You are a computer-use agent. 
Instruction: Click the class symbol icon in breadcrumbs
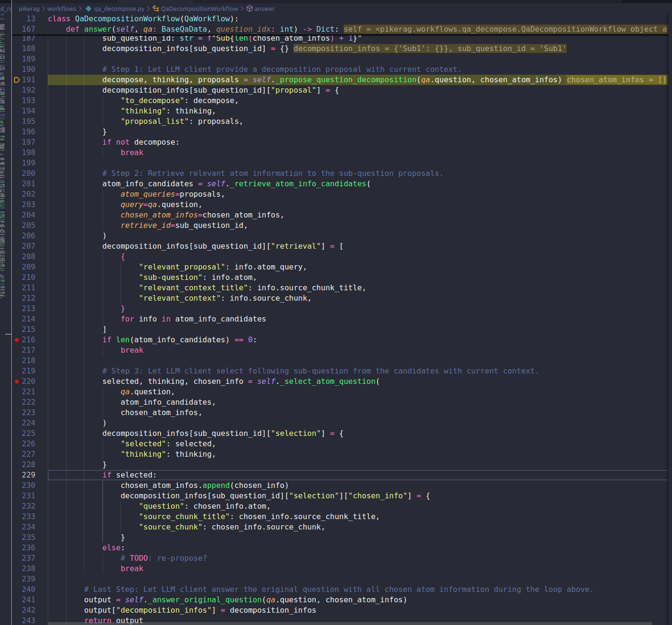tap(155, 9)
